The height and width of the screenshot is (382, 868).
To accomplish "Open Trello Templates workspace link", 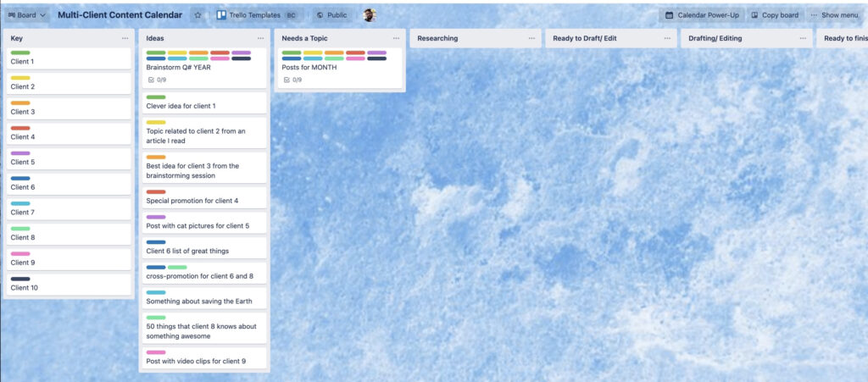I will click(x=257, y=15).
